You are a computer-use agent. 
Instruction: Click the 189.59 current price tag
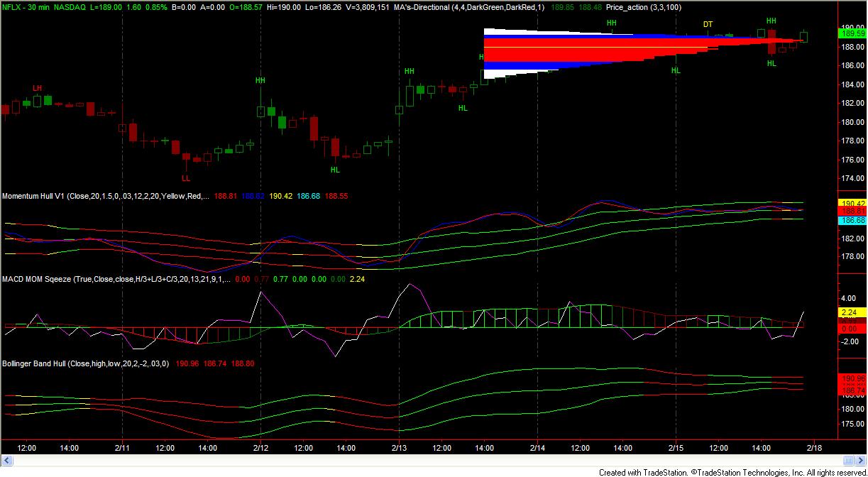pyautogui.click(x=852, y=33)
